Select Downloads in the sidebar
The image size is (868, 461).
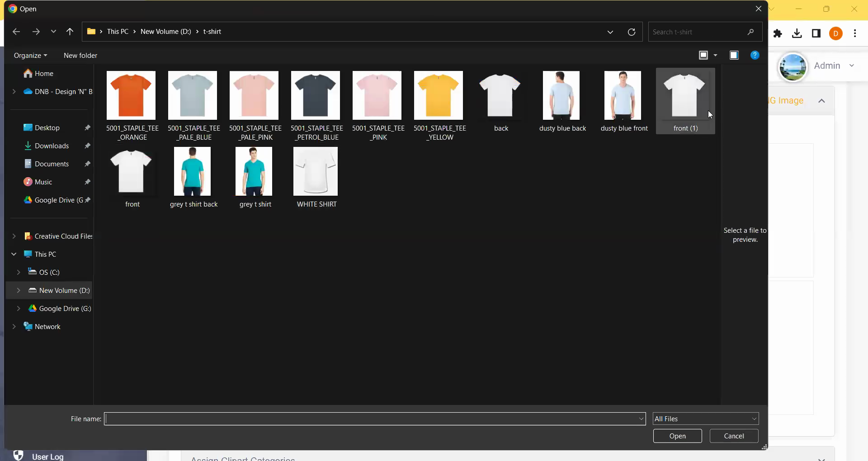coord(52,146)
